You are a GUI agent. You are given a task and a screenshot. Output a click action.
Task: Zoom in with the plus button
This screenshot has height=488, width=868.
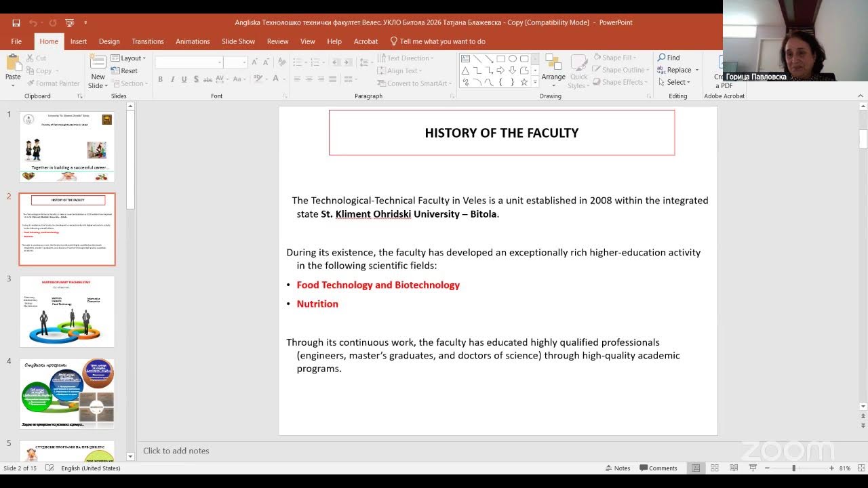[x=831, y=468]
